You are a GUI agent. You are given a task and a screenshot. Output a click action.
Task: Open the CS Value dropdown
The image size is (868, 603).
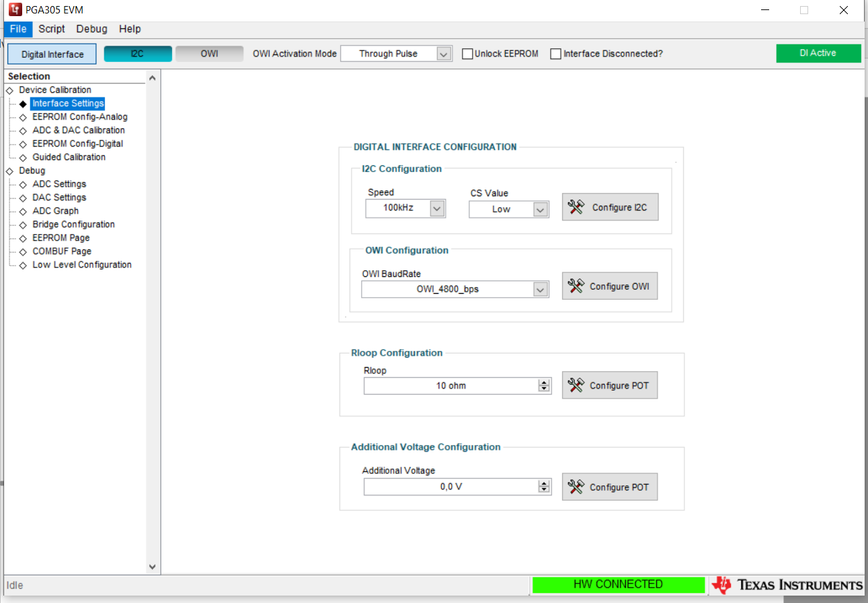tap(541, 209)
